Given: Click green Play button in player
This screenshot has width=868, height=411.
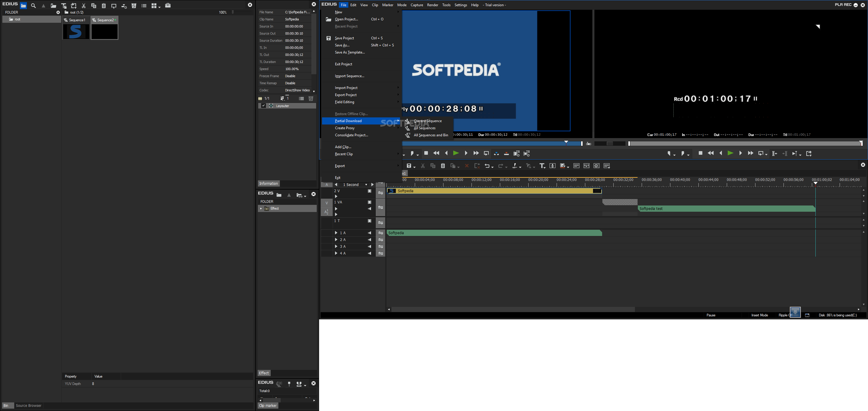Looking at the screenshot, I should click(x=456, y=153).
